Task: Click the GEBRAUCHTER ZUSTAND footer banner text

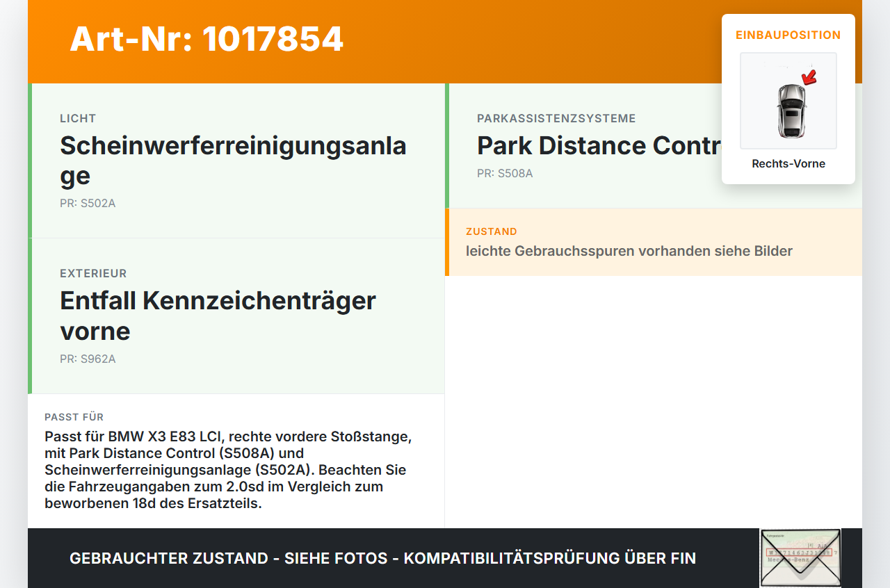Action: [x=382, y=558]
